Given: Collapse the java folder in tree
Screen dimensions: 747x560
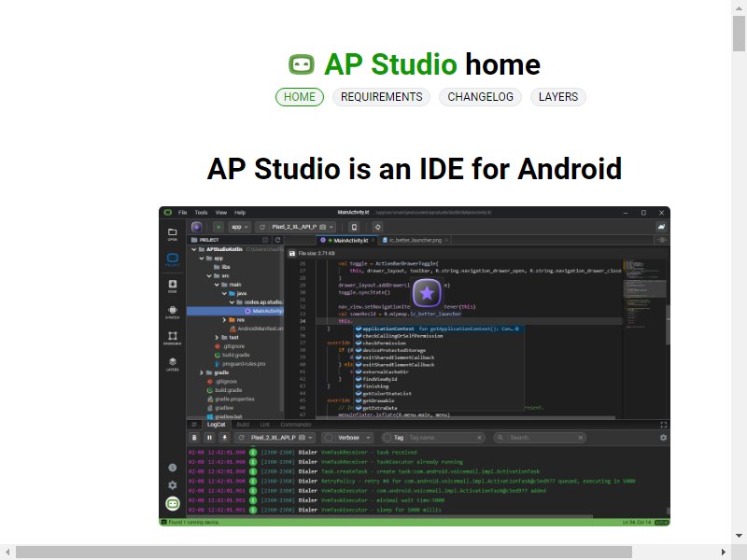Looking at the screenshot, I should click(x=224, y=293).
